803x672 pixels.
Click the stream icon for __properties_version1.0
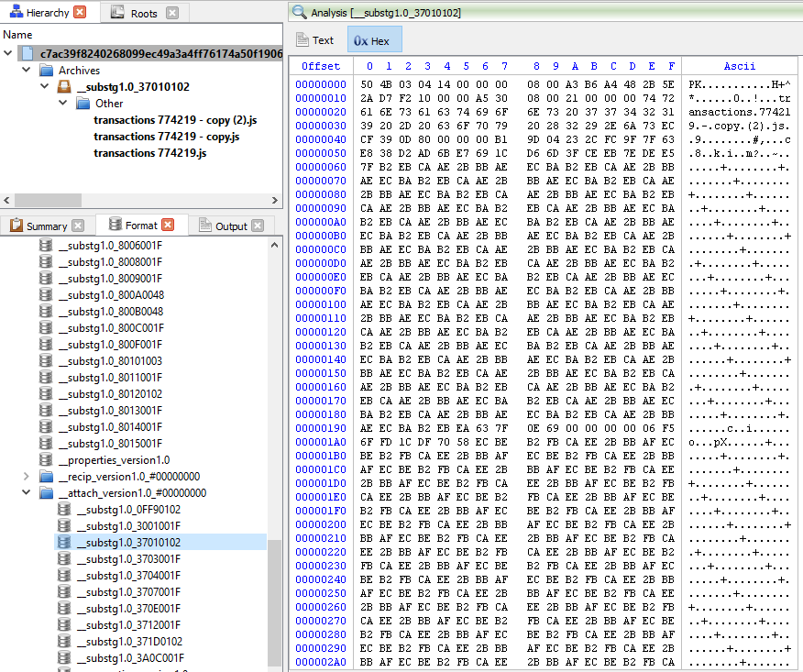pyautogui.click(x=46, y=460)
